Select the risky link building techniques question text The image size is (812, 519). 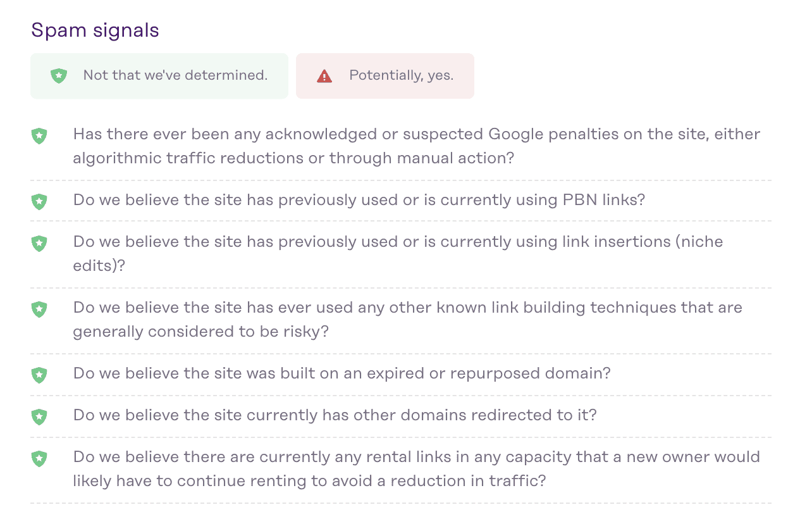tap(407, 318)
